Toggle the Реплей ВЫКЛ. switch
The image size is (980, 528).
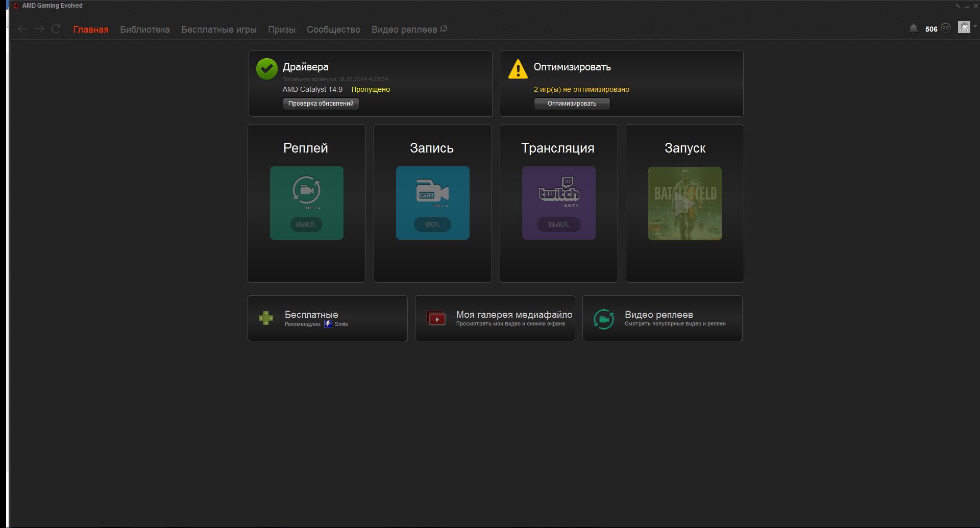[x=306, y=224]
